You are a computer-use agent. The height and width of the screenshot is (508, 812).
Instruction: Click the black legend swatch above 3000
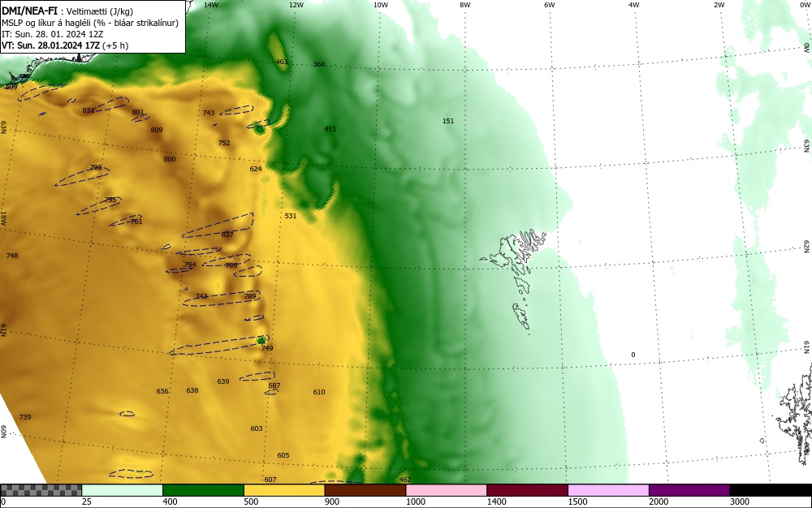[x=771, y=490]
